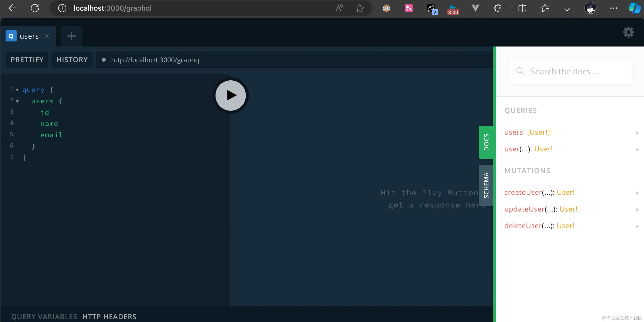The image size is (644, 322).
Task: Bookmark the page with the star icon
Action: tap(359, 8)
